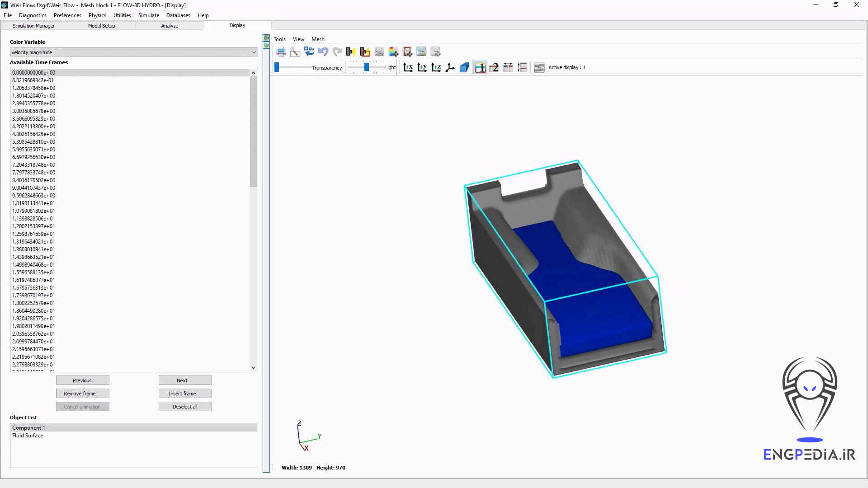Open the Mesh menu in display panel

click(318, 39)
